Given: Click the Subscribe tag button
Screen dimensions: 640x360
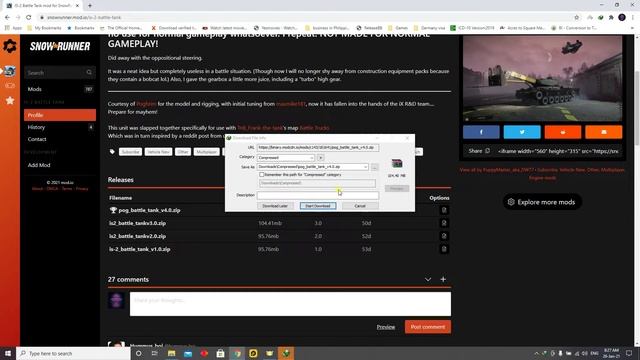Looking at the screenshot, I should coord(130,152).
